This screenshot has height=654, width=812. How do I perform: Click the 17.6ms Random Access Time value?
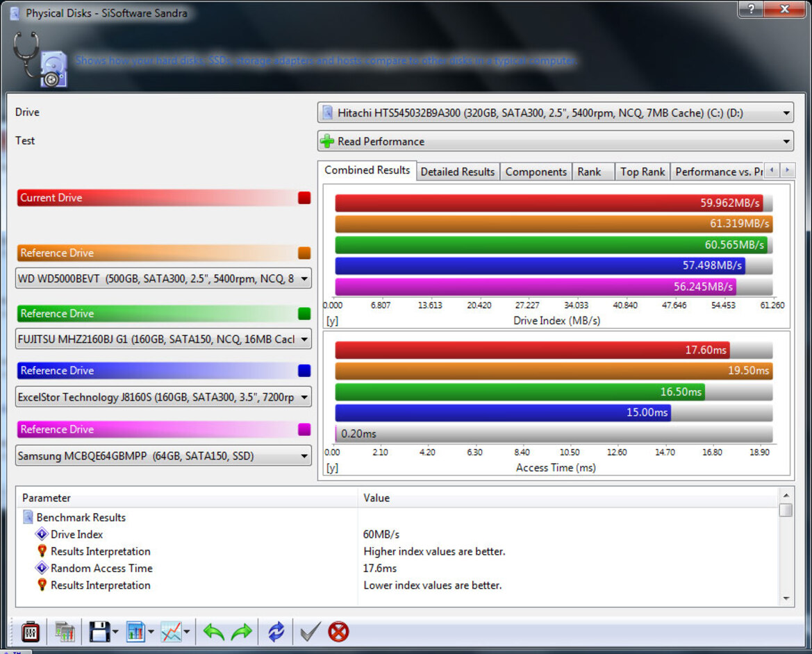pos(379,568)
